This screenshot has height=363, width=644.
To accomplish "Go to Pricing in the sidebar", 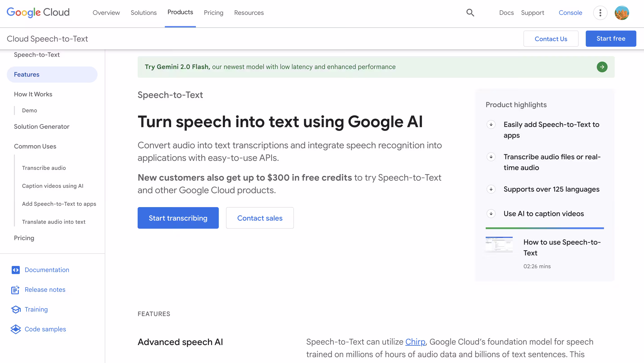I will (24, 238).
